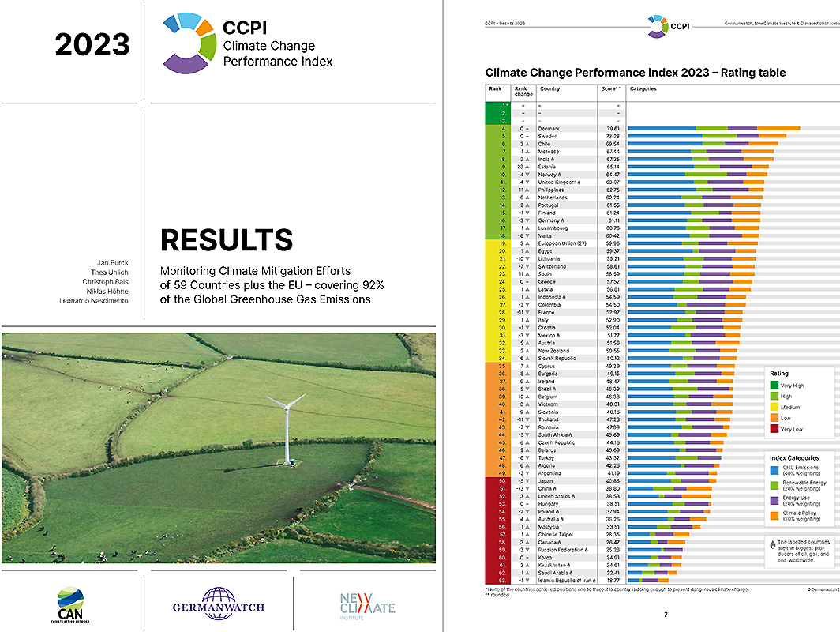Click the CAN Climate Action Network logo

pos(72,604)
